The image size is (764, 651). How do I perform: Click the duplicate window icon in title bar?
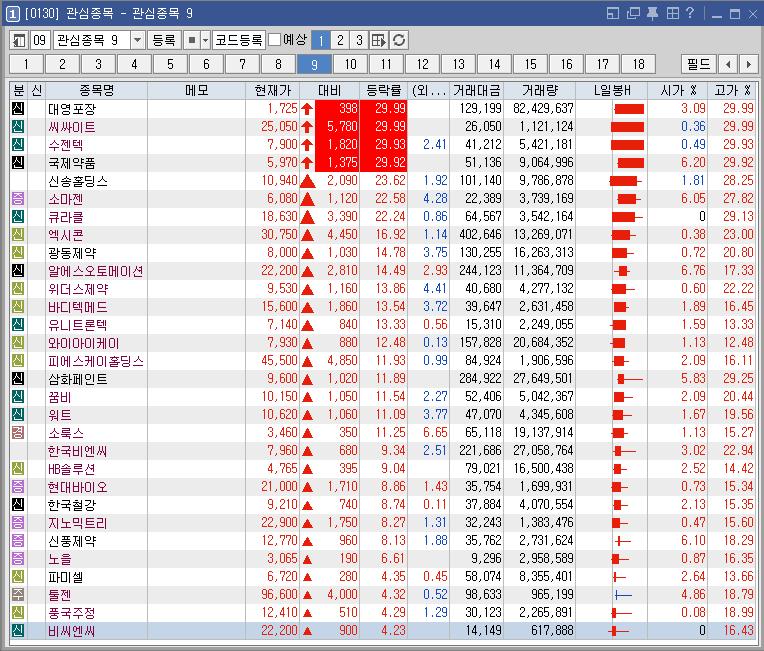tap(633, 13)
